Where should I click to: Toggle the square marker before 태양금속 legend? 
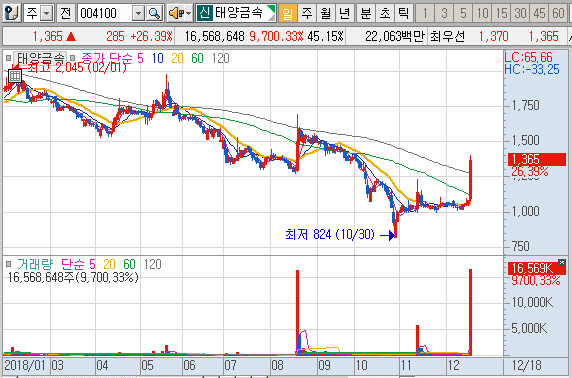click(8, 58)
